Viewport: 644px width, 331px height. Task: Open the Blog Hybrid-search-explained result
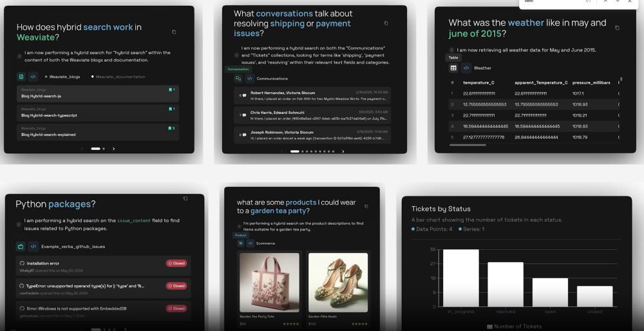[98, 132]
